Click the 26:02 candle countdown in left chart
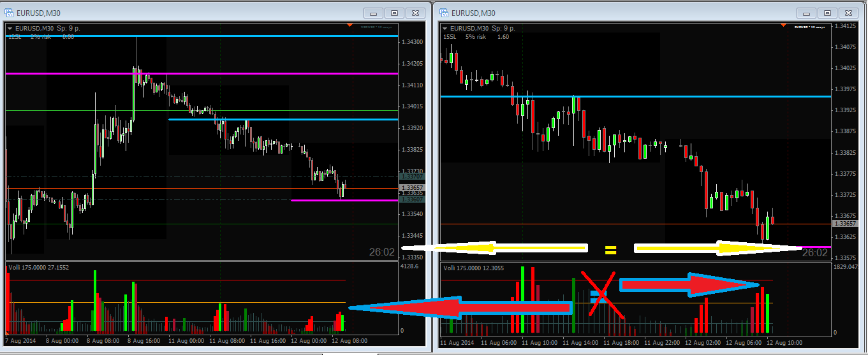The height and width of the screenshot is (355, 868). click(x=381, y=252)
